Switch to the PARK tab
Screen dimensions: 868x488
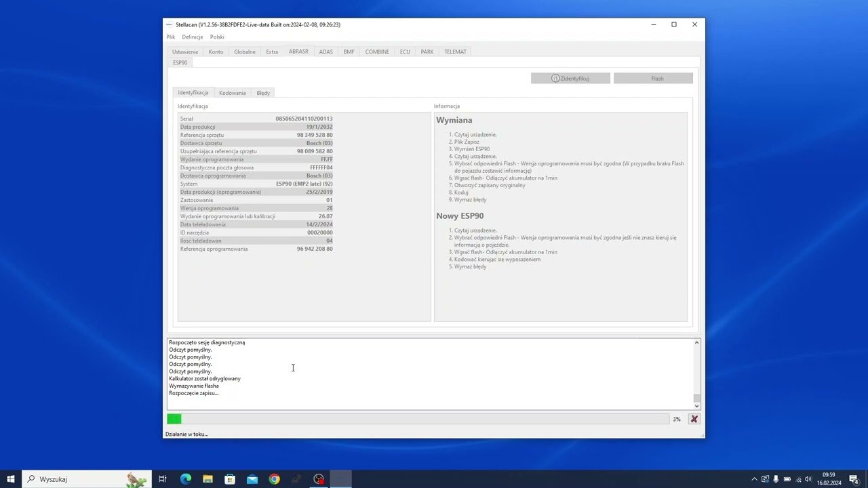coord(427,52)
